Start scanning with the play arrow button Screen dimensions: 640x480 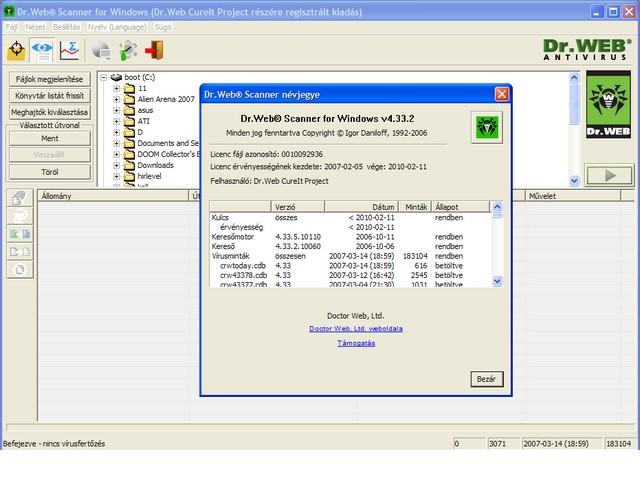tap(609, 176)
